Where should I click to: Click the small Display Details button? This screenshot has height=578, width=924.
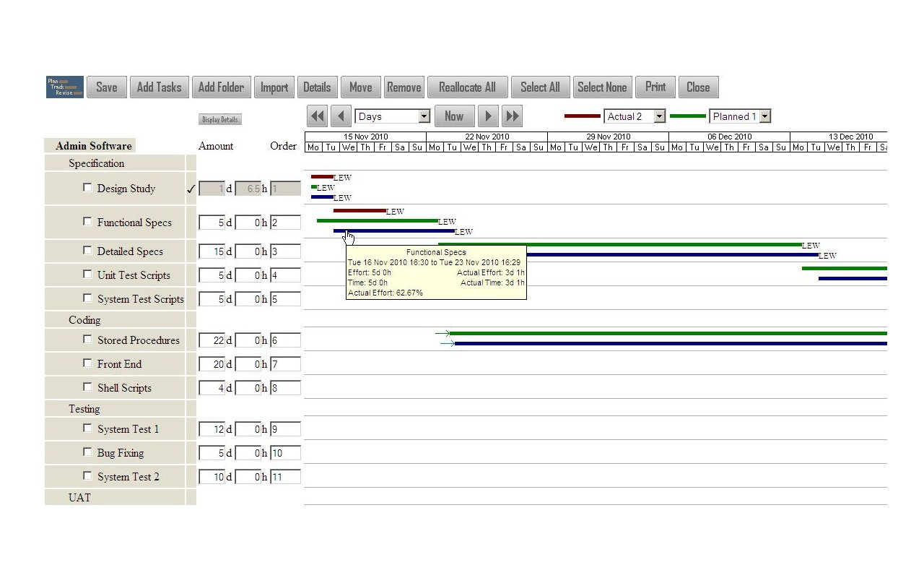point(220,120)
